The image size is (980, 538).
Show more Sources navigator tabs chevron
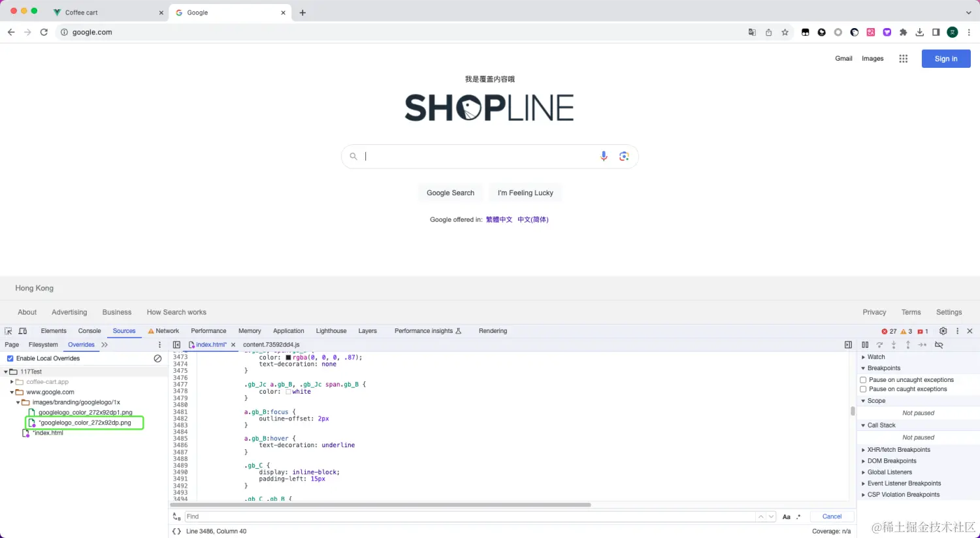(105, 345)
